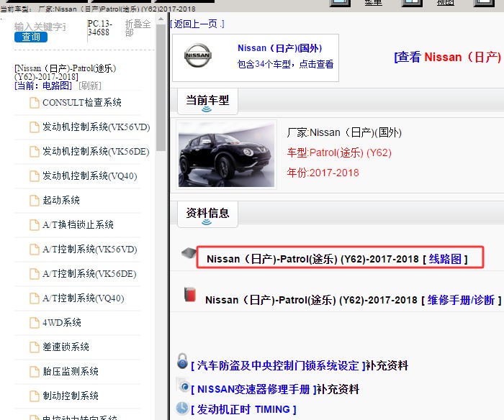Screen dimensions: 504x420
Task: Click the 查询 search button
Action: pyautogui.click(x=31, y=37)
